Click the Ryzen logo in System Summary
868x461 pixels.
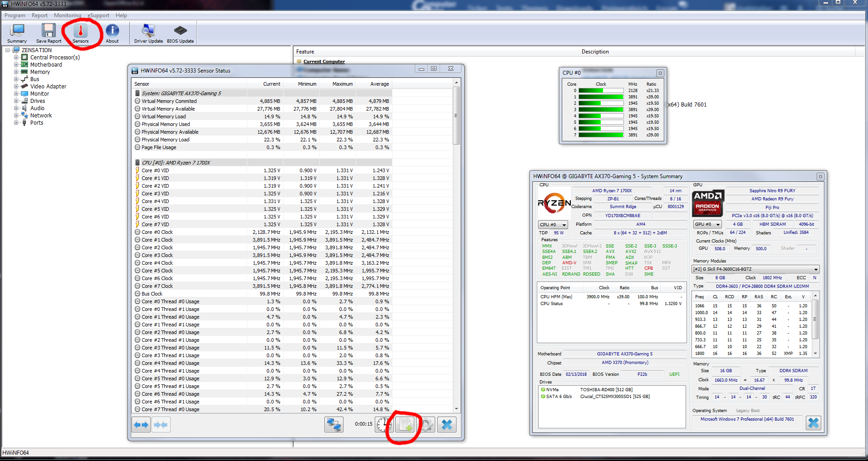click(x=554, y=204)
